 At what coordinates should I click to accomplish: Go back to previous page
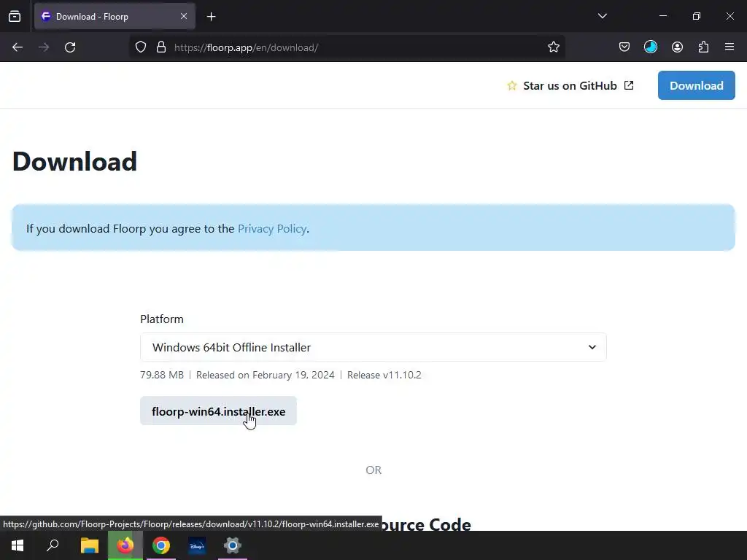pyautogui.click(x=18, y=47)
